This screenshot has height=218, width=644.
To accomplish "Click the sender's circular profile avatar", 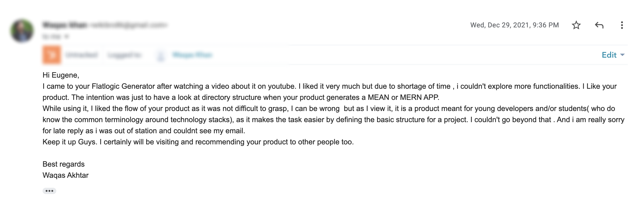I will click(x=21, y=30).
